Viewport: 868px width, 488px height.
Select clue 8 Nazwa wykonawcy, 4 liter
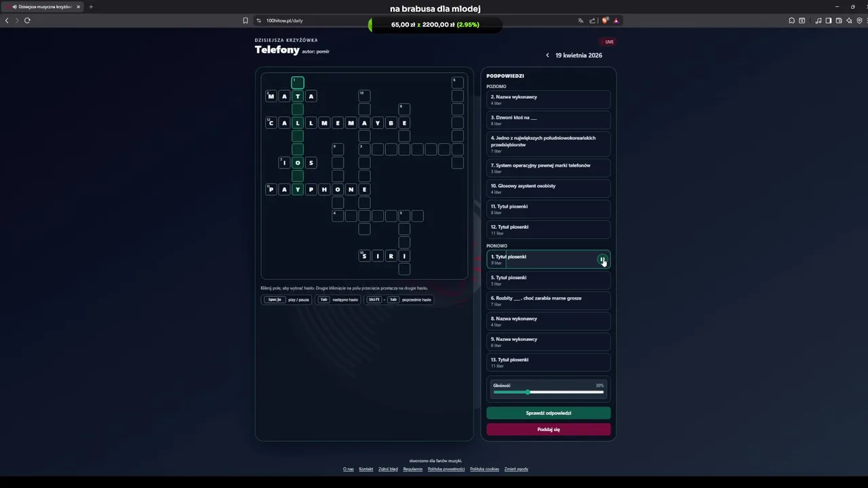[x=548, y=321]
